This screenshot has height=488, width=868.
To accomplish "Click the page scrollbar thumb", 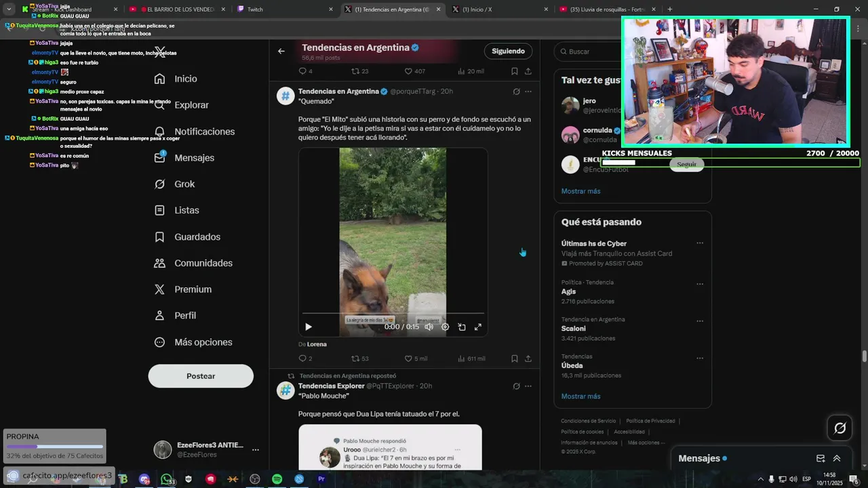I will [864, 357].
